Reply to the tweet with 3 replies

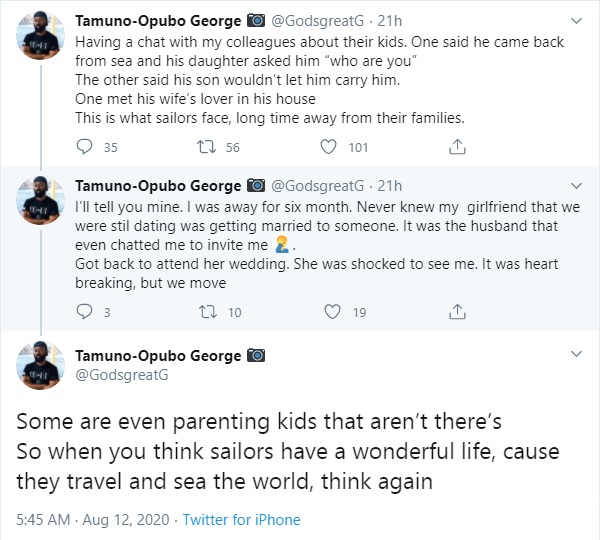point(84,313)
